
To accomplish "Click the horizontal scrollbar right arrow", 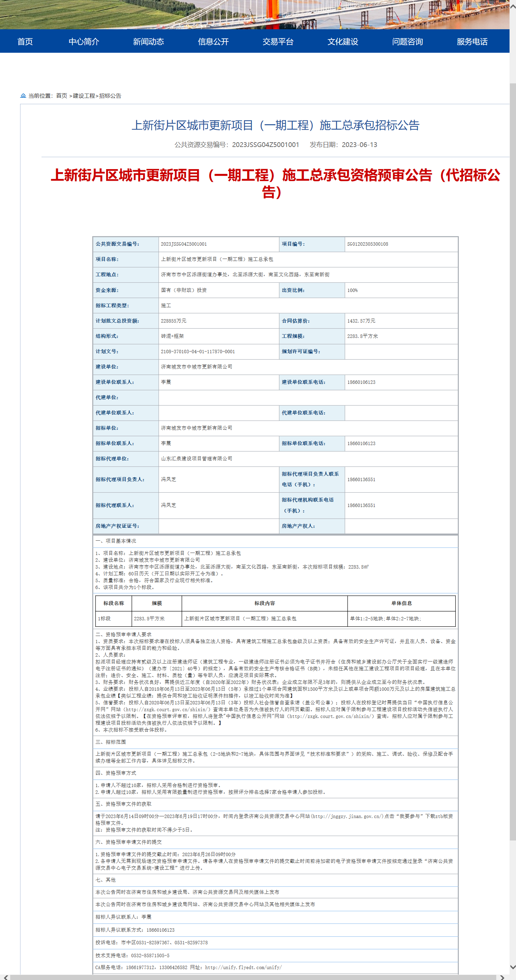I will pos(502,977).
